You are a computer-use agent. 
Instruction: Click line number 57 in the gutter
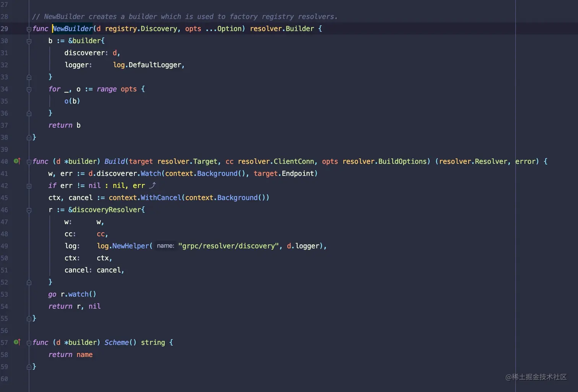4,342
